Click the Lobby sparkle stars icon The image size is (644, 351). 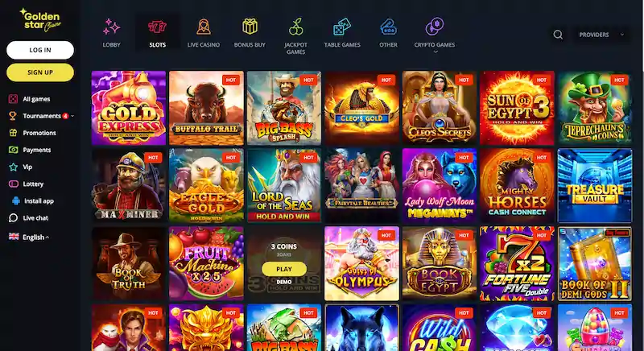click(111, 27)
